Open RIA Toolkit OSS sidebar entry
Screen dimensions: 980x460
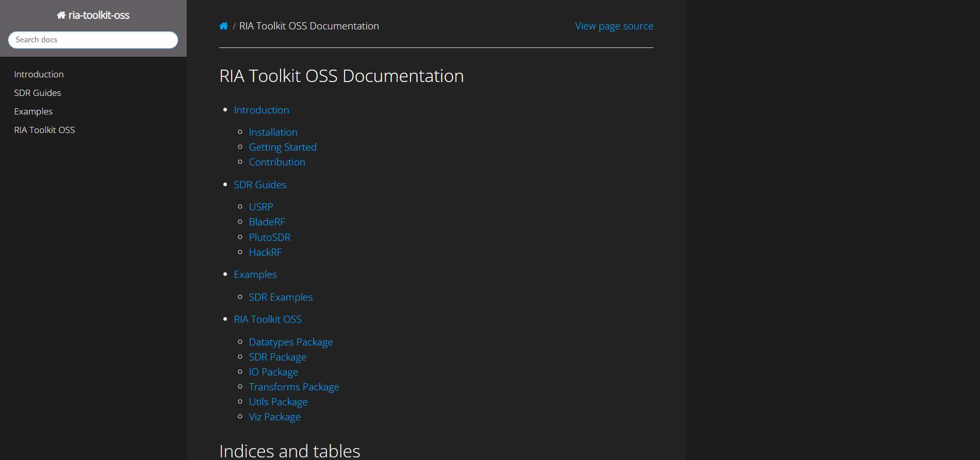[x=44, y=130]
